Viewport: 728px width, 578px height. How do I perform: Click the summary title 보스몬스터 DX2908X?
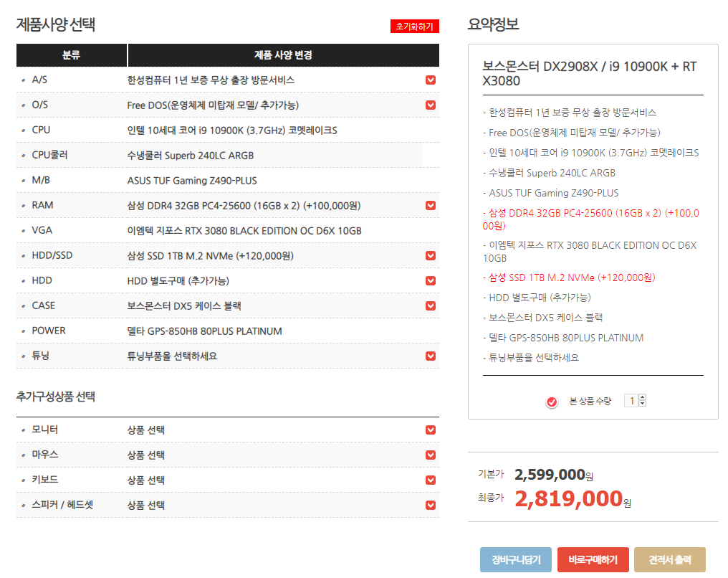click(x=590, y=73)
